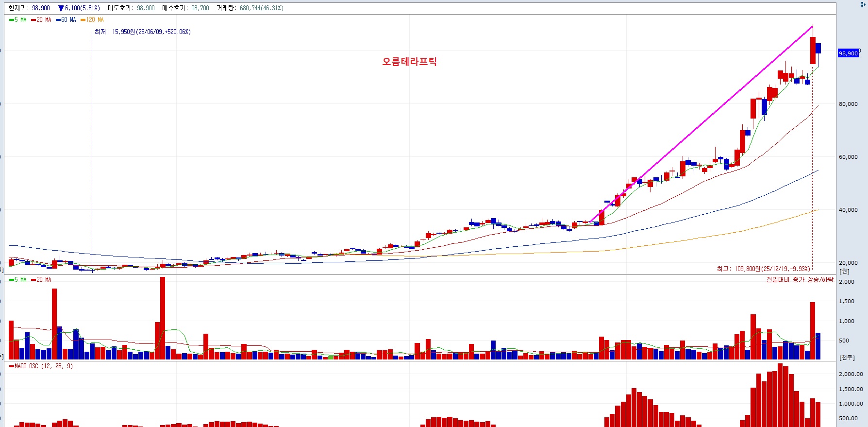Click the 최저 15,950원 lowest price label
The width and height of the screenshot is (868, 427).
(x=143, y=32)
